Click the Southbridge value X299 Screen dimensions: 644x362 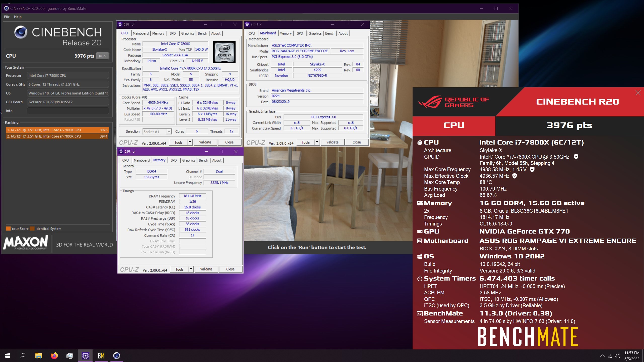pos(317,70)
